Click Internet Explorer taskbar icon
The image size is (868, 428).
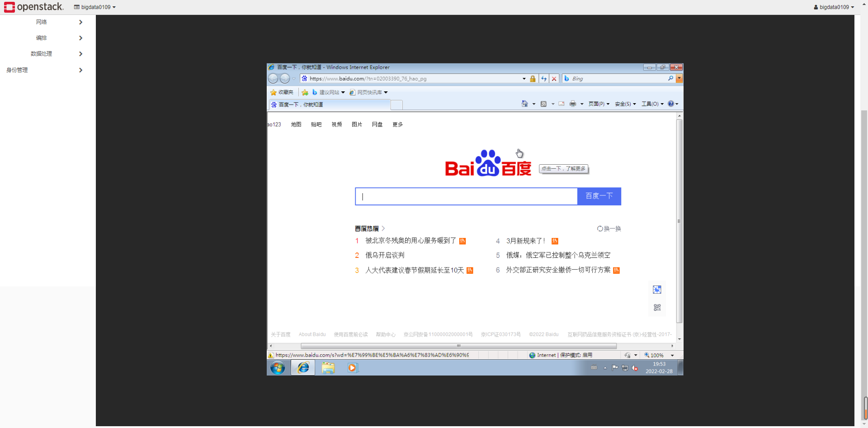[x=303, y=368]
